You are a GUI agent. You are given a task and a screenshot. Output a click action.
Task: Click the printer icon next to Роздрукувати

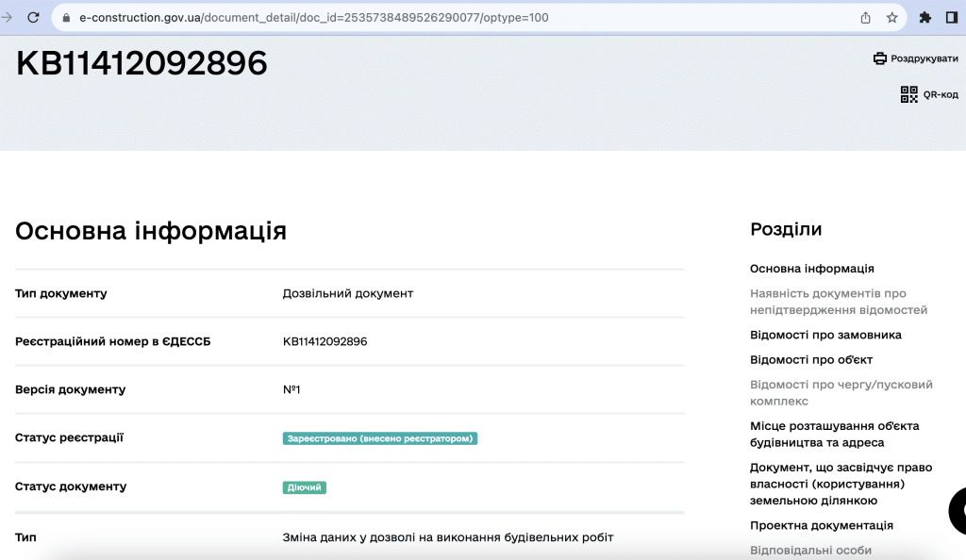(880, 58)
